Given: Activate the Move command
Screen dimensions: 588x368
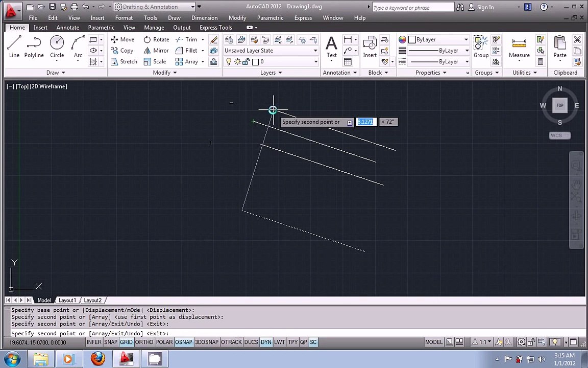Looking at the screenshot, I should [x=122, y=39].
